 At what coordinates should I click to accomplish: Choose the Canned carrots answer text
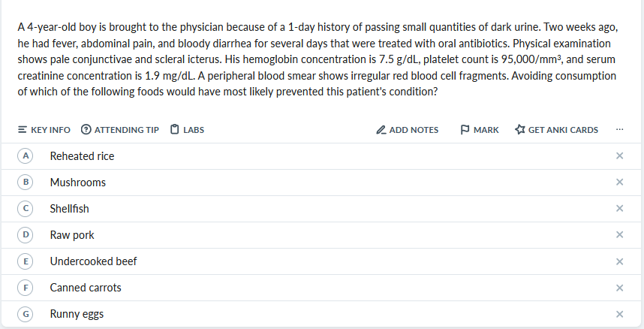86,288
